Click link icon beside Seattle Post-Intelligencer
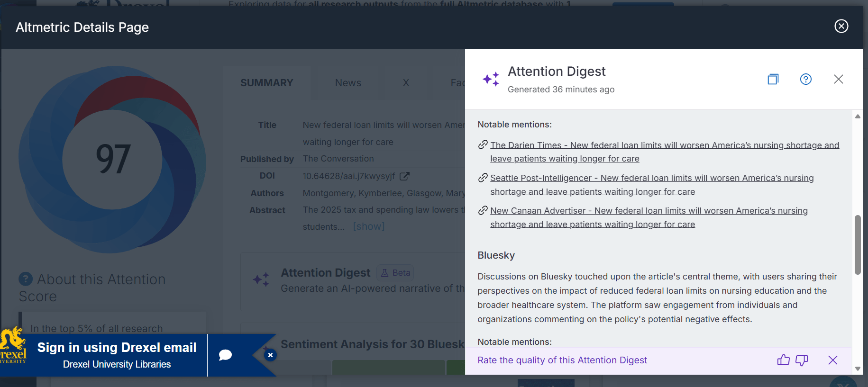This screenshot has width=868, height=387. (x=483, y=178)
